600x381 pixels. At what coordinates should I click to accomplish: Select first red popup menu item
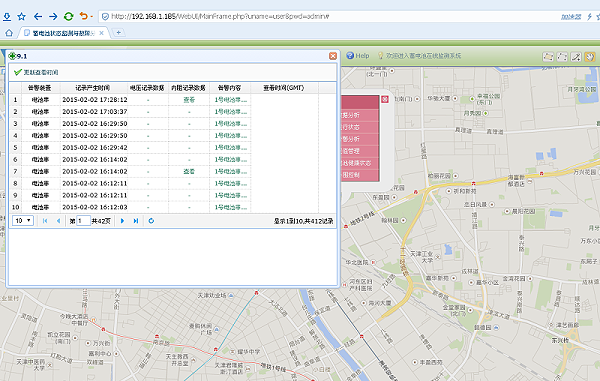click(360, 115)
